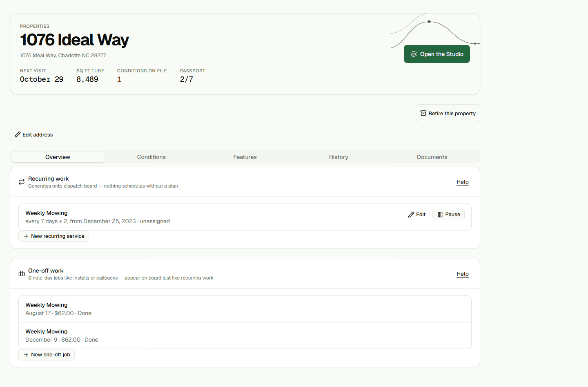
Task: Click the layers icon in Open the Studio
Action: point(414,54)
